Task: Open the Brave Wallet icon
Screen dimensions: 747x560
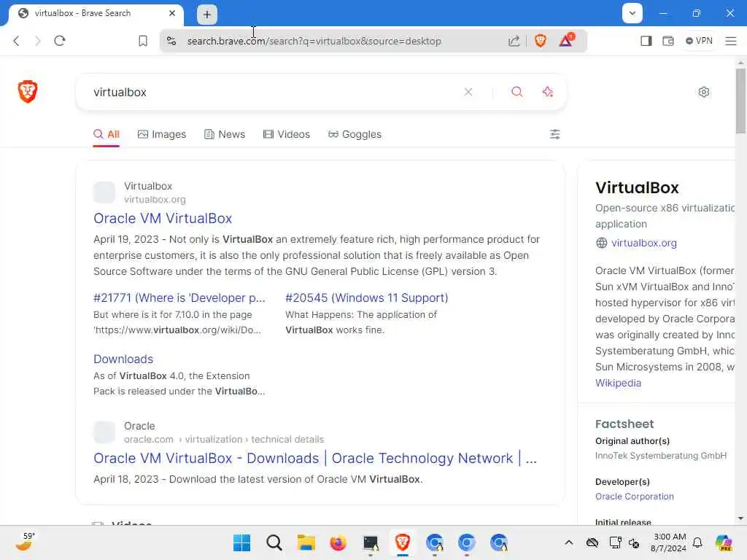Action: (x=668, y=41)
